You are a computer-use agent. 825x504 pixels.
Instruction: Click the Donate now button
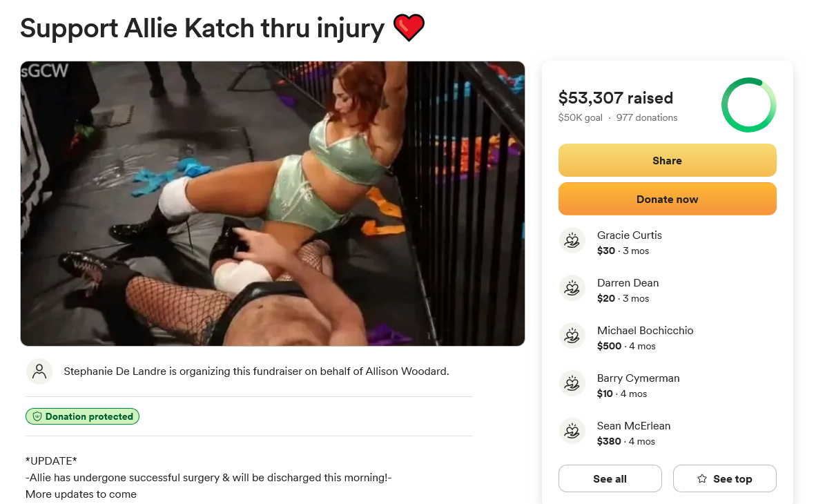click(667, 199)
